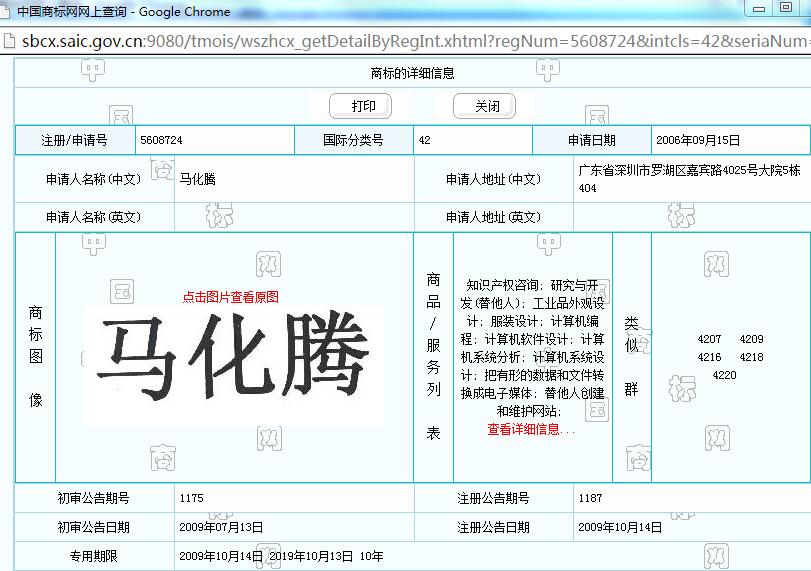This screenshot has height=571, width=811.
Task: Click the 打印 (Print) button
Action: click(363, 106)
